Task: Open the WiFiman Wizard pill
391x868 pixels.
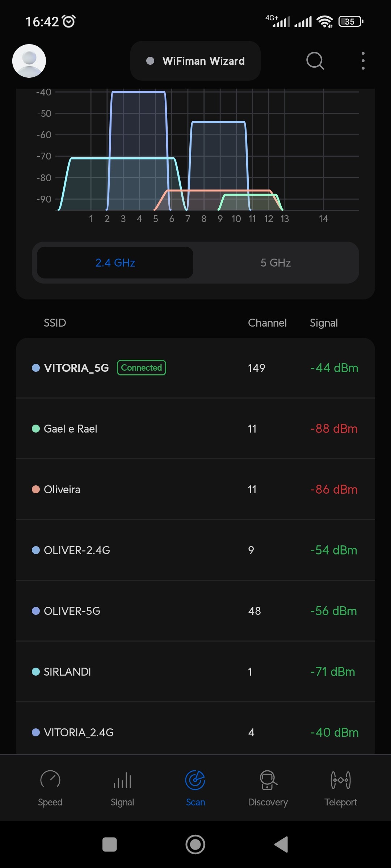Action: (x=195, y=61)
